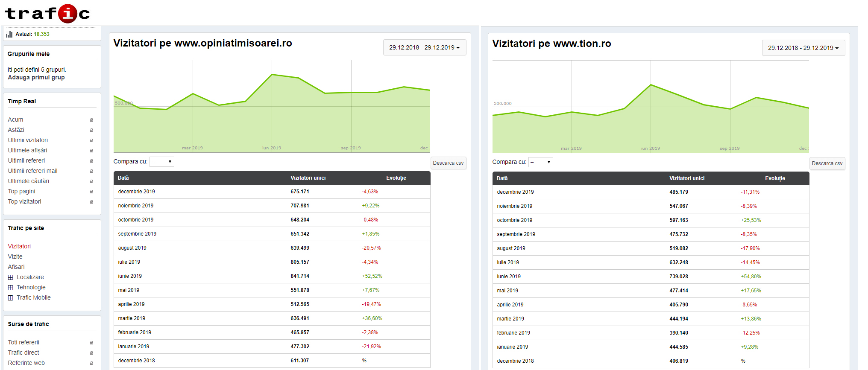This screenshot has width=868, height=370.
Task: Click the -21,92% evolution for ianuarie 2019
Action: click(x=371, y=347)
